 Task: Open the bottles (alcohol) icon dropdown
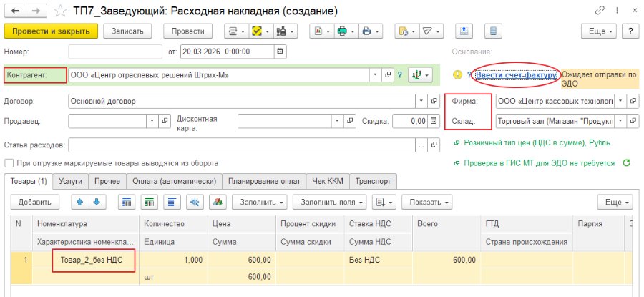(284, 31)
